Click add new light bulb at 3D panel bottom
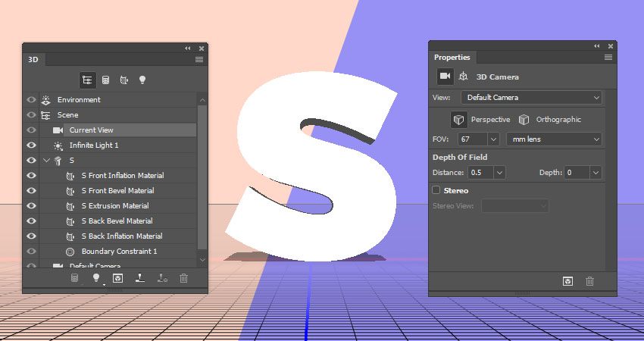644x341 pixels. (x=96, y=278)
